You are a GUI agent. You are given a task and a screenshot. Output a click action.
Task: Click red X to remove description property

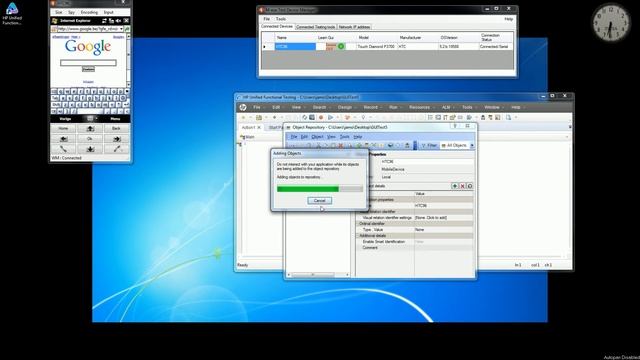click(x=462, y=186)
